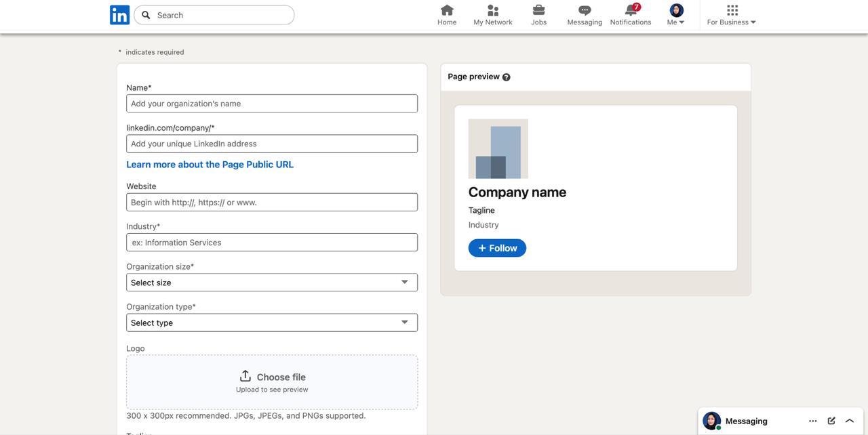Click Page preview help question icon
Viewport: 868px width, 435px height.
tap(507, 77)
